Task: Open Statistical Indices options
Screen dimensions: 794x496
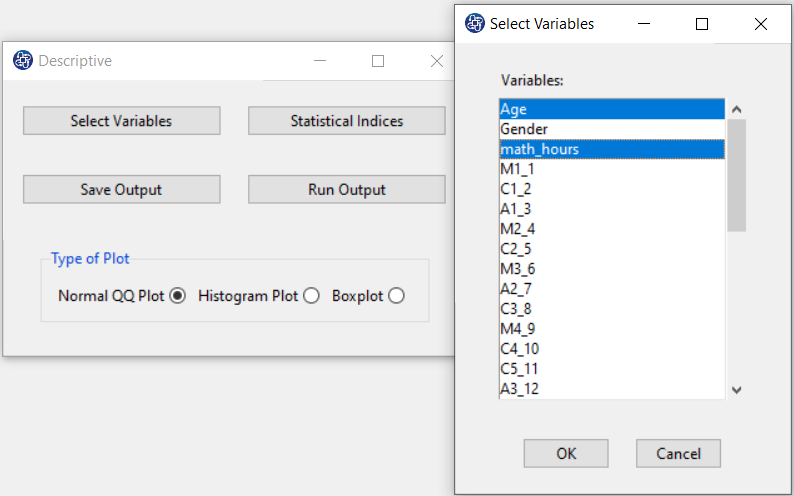Action: pos(347,120)
